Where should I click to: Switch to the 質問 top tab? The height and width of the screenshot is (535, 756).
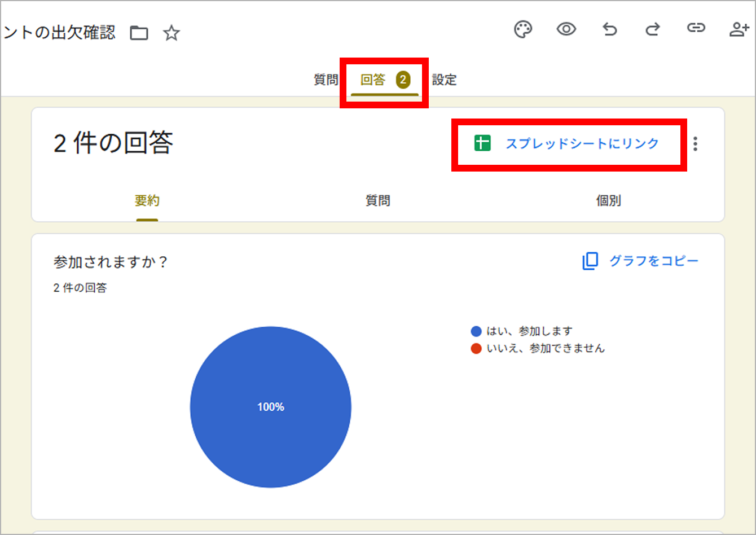(x=326, y=80)
